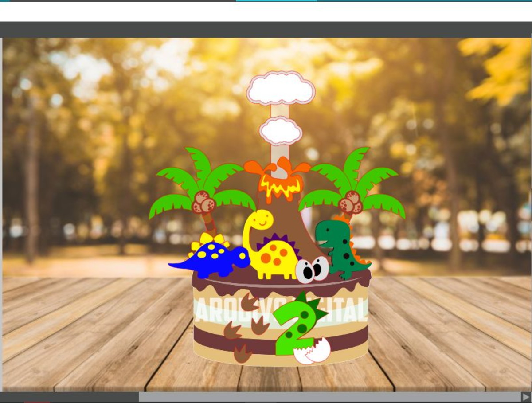The height and width of the screenshot is (403, 532).
Task: Click the left palm tree coconuts
Action: [x=203, y=202]
